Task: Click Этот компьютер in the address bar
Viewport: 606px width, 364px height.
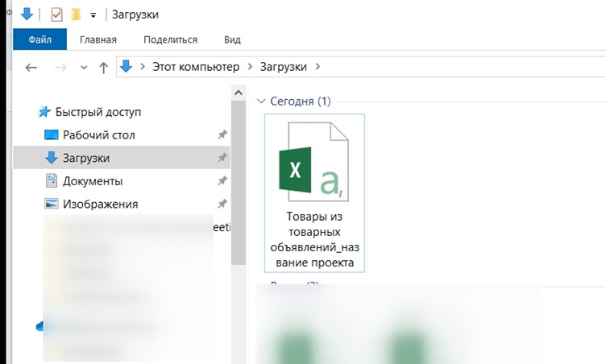Action: 197,67
